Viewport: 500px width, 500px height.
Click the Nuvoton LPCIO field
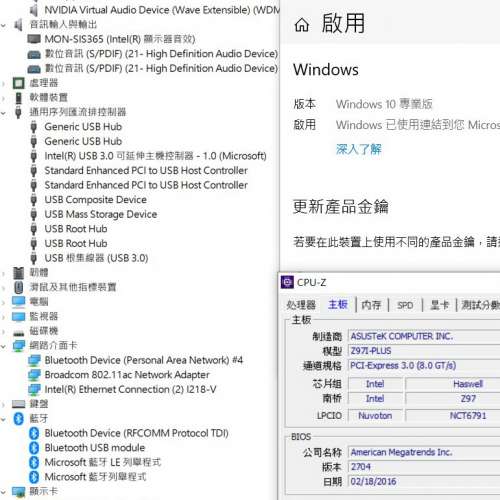(375, 416)
